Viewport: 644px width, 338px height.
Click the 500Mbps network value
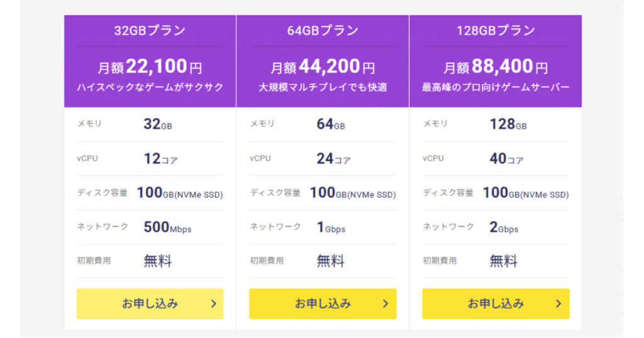point(167,227)
